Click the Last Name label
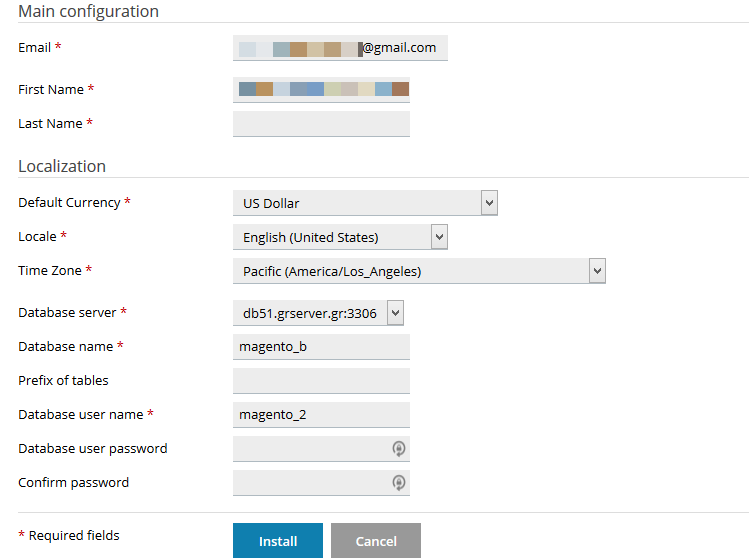This screenshot has width=749, height=558. (50, 123)
